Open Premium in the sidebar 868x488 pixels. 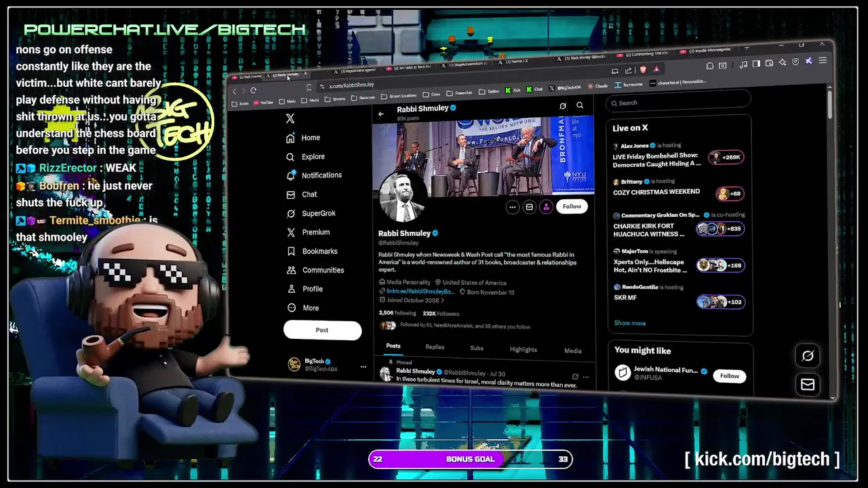(x=308, y=232)
